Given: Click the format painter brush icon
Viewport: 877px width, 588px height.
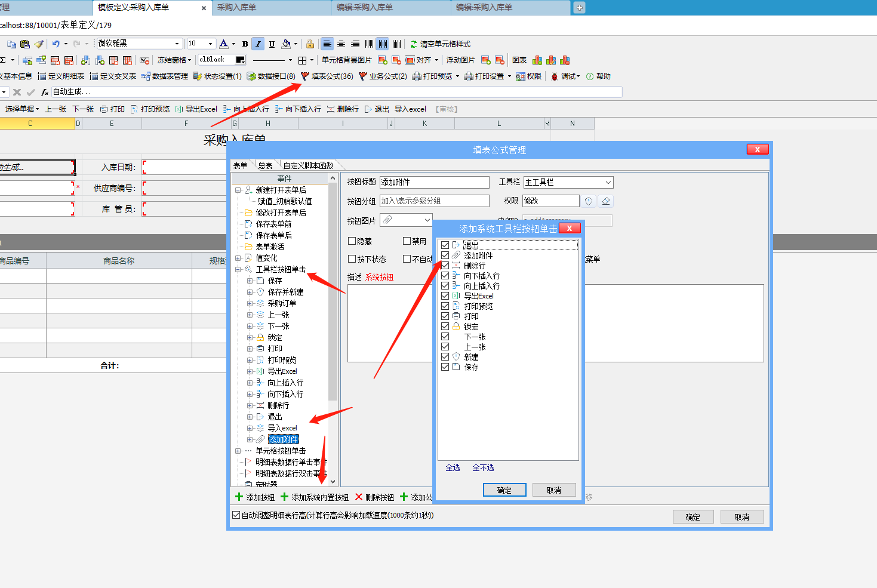Looking at the screenshot, I should [39, 44].
